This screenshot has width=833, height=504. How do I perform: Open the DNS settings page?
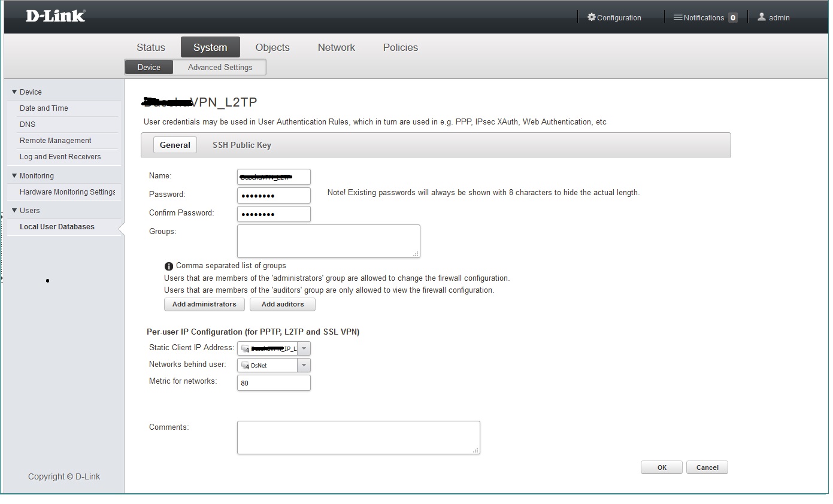click(28, 125)
